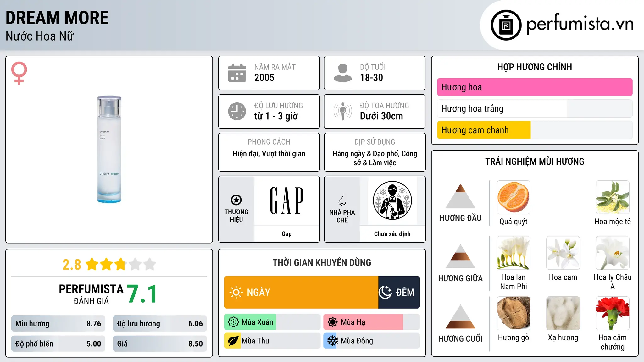Click the Gap brand name label
Viewport: 644px width, 362px height.
click(286, 234)
